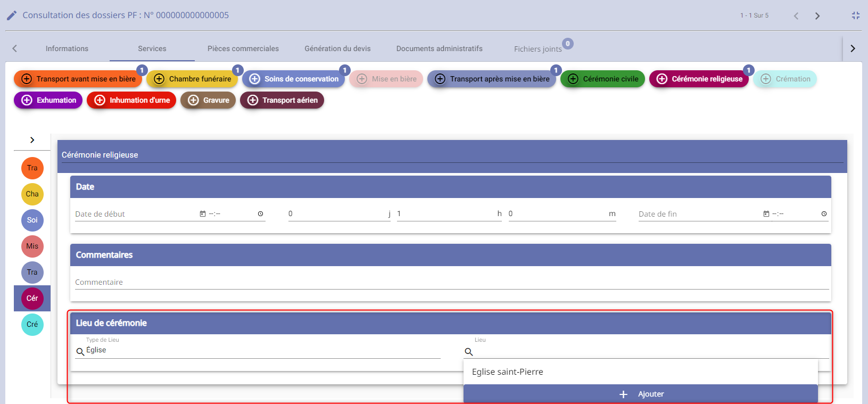Choose Eglise saint-Pierre from the list
The width and height of the screenshot is (868, 404).
point(641,372)
